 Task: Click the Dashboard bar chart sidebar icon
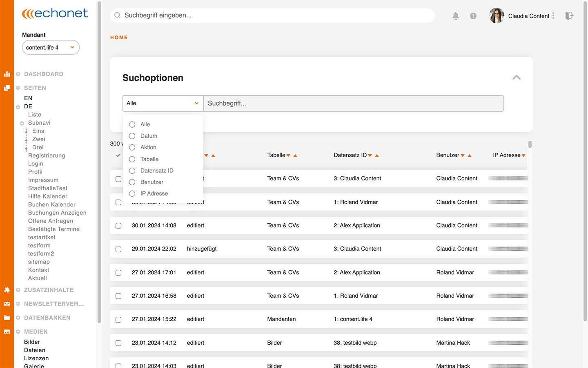click(7, 74)
